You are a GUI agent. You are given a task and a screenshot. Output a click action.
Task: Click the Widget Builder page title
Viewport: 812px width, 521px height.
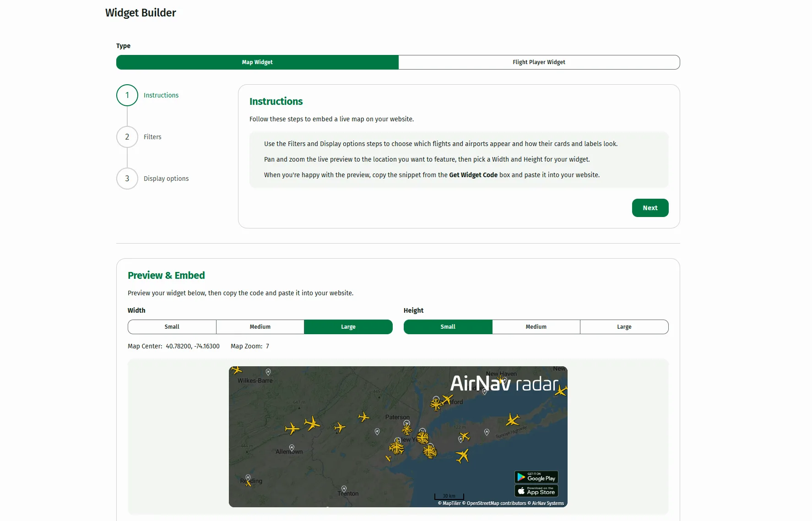pyautogui.click(x=141, y=13)
